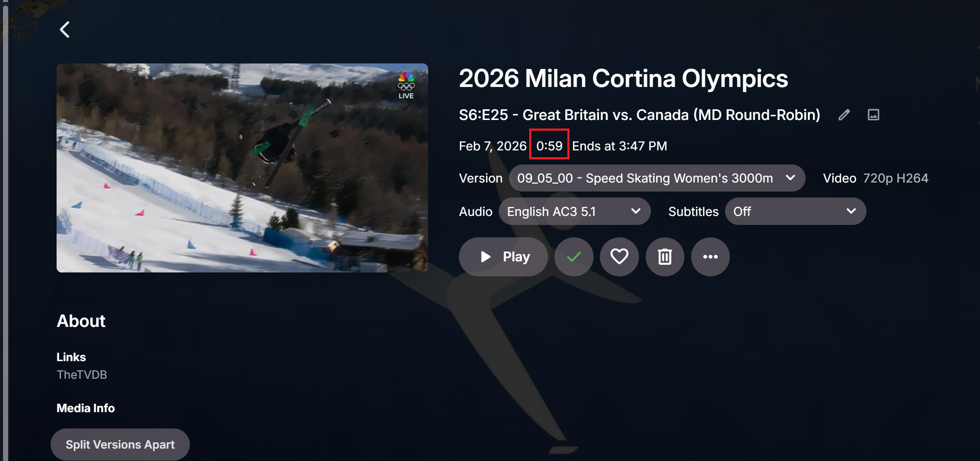Click the Version dropdown chevron arrow
Viewport: 980px width, 461px height.
coord(791,177)
